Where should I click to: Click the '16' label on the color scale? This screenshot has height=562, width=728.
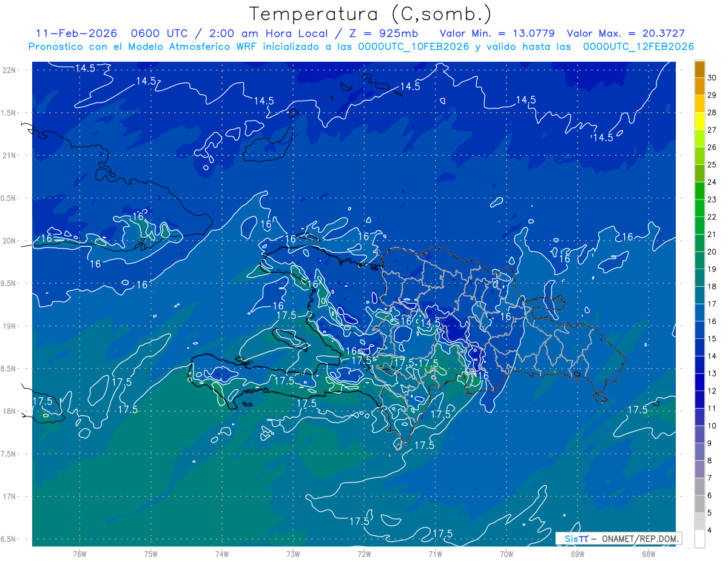pyautogui.click(x=712, y=321)
